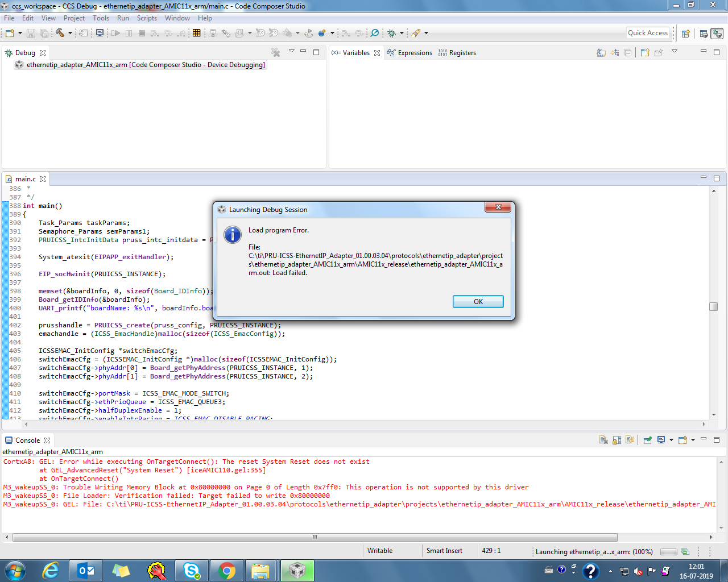Switch to the Registers tab
Image resolution: width=728 pixels, height=582 pixels.
[x=457, y=53]
